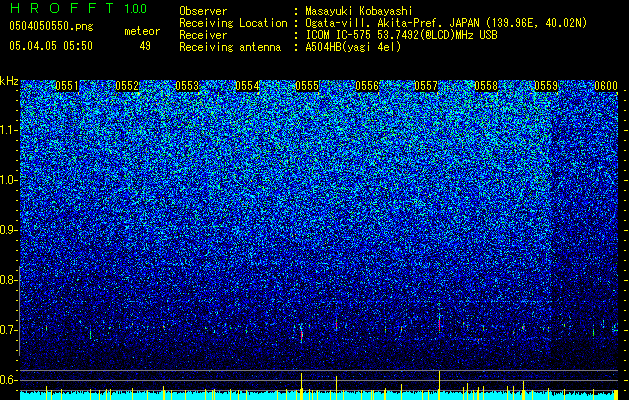Click the 0600 time marker

(606, 86)
